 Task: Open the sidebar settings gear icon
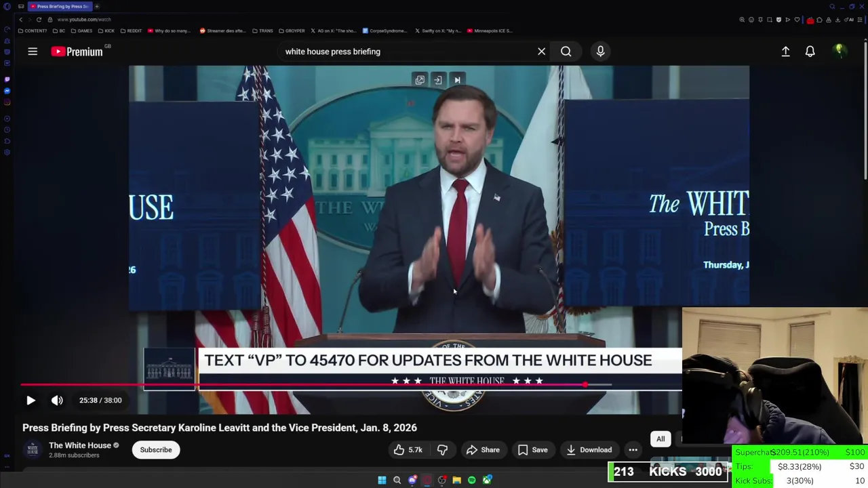pos(7,152)
